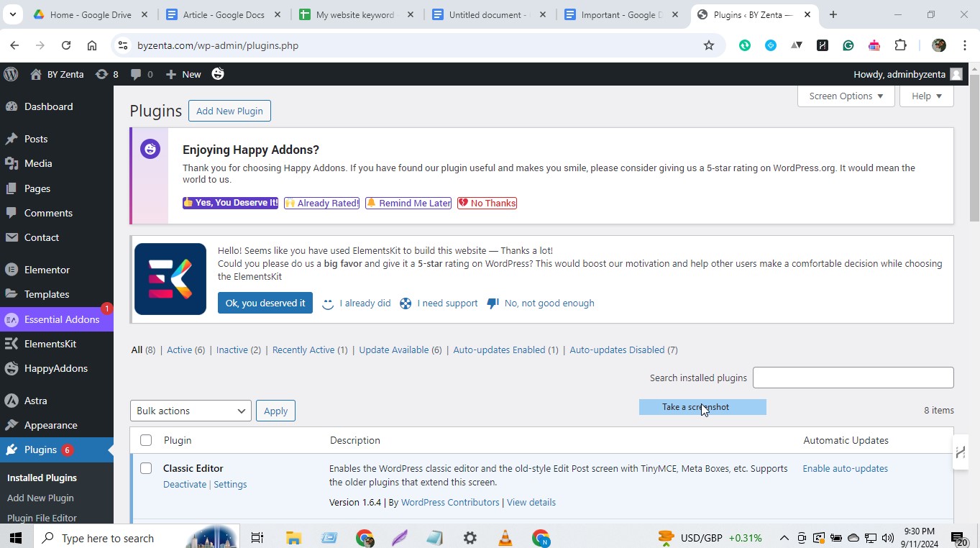980x548 pixels.
Task: Open the WordPress logo menu in admin bar
Action: [11, 74]
